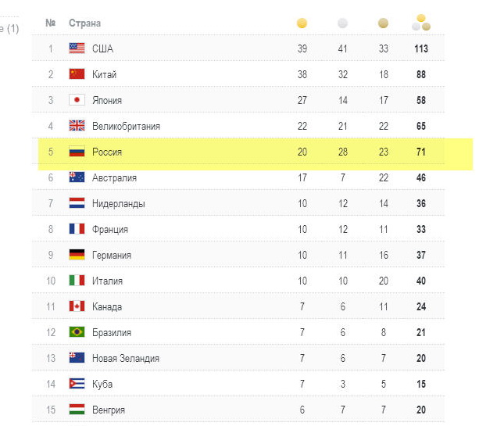Select the highlighted Россия row total 71

click(420, 152)
